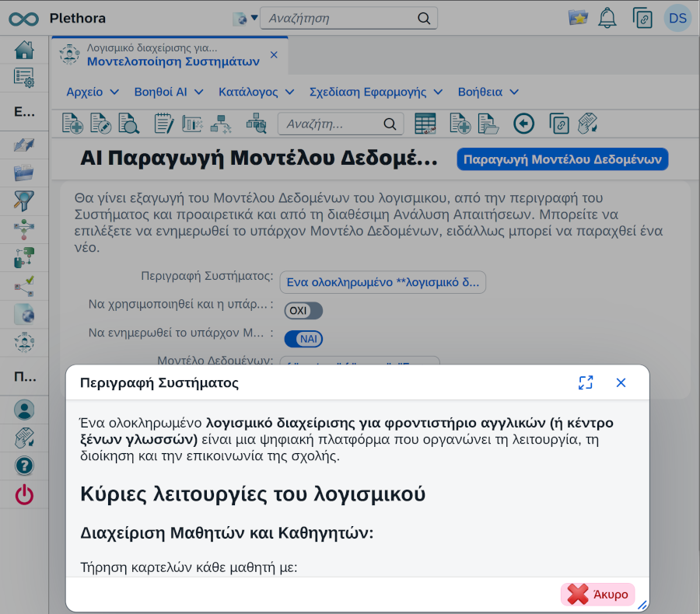Click the 'Διαχείριση Μαθητών και Καθηγητών:' heading

[x=227, y=532]
